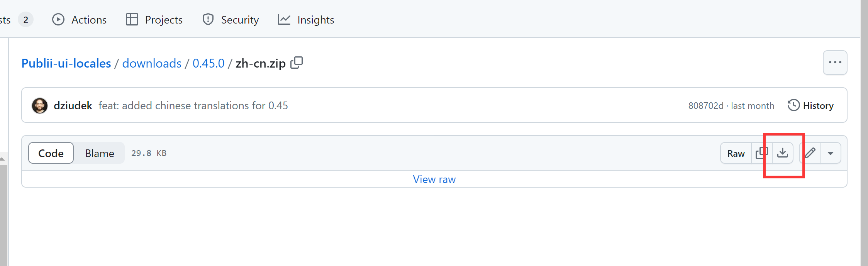Click the Raw button
The image size is (868, 266).
[736, 153]
